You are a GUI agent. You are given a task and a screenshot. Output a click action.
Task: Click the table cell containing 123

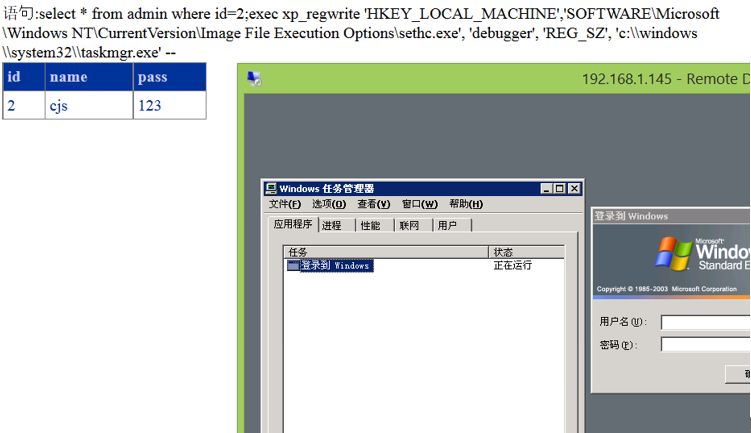[170, 105]
